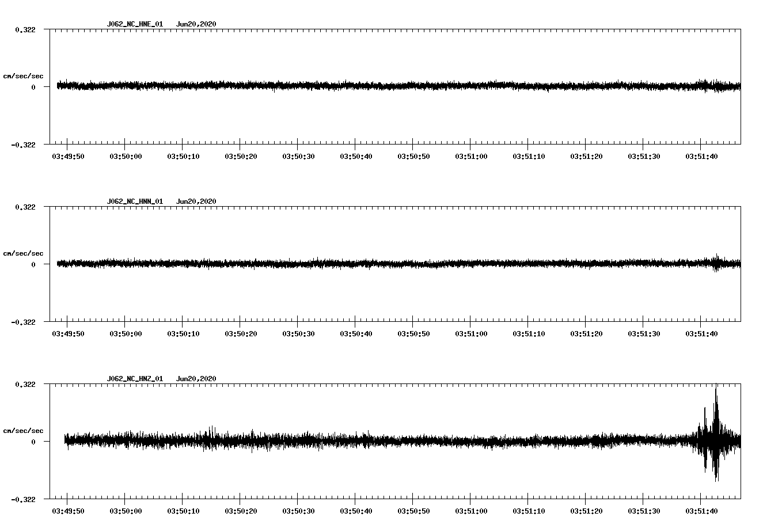Click the zero axis label on HNZ plot
Viewport: 782px width, 532px height.
tap(33, 442)
